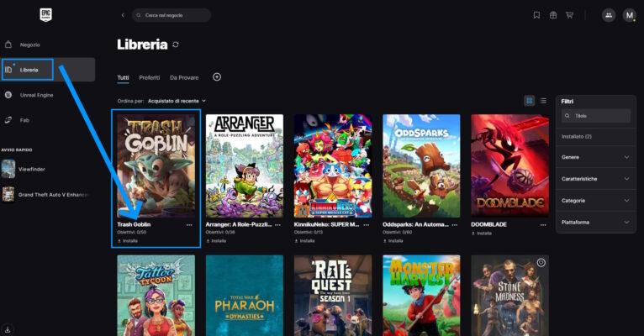Add a new collection with the plus icon
The image size is (644, 336).
point(217,76)
